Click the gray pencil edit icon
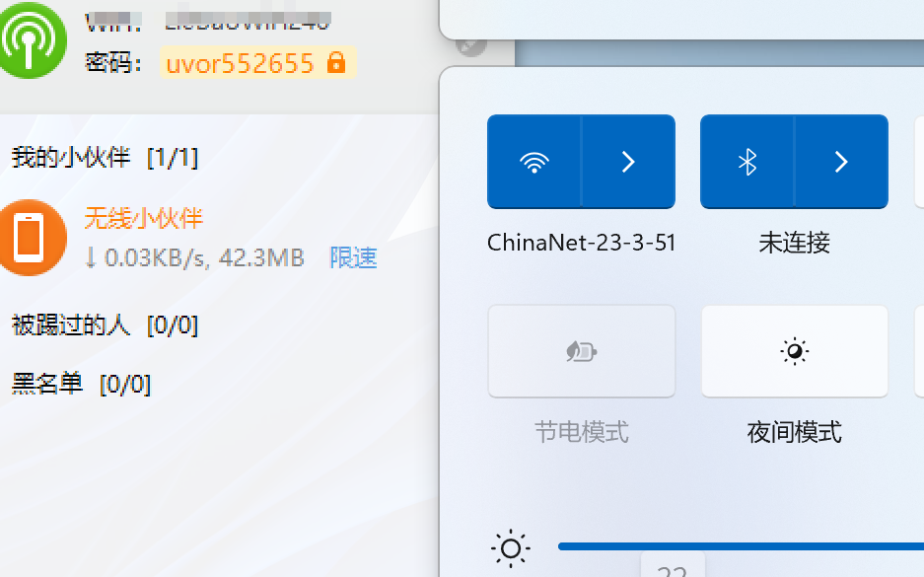Screen dimensions: 924x577 point(470,44)
